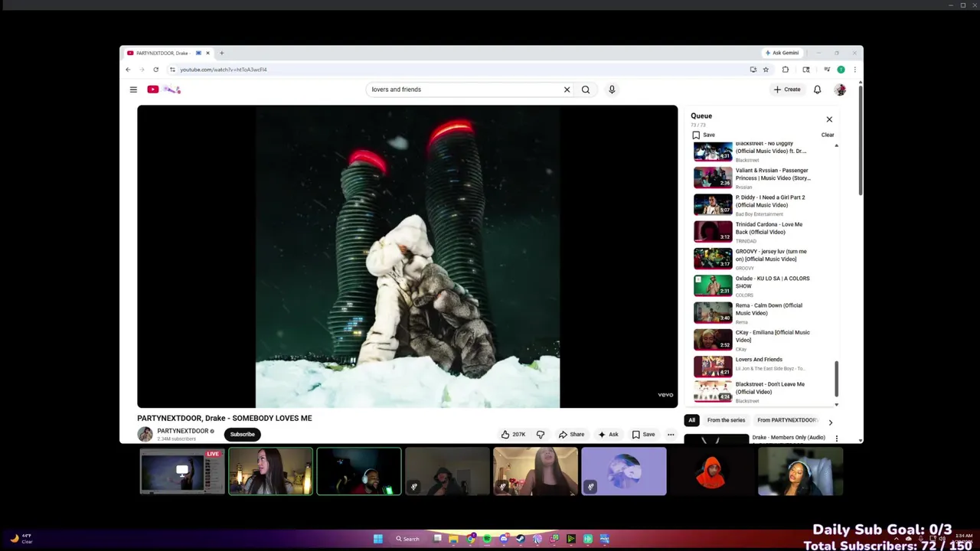980x551 pixels.
Task: Share the SOMEBODY LOVES ME video
Action: [x=571, y=435]
